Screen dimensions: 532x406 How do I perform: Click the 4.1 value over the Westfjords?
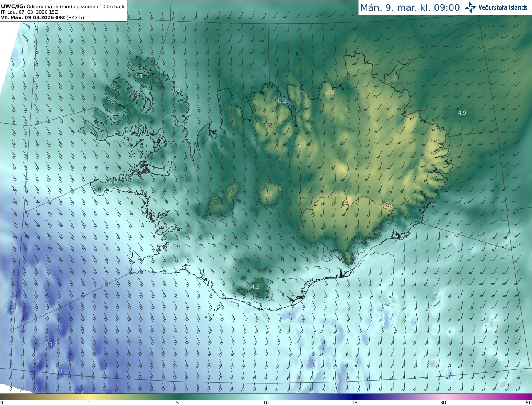click(139, 76)
